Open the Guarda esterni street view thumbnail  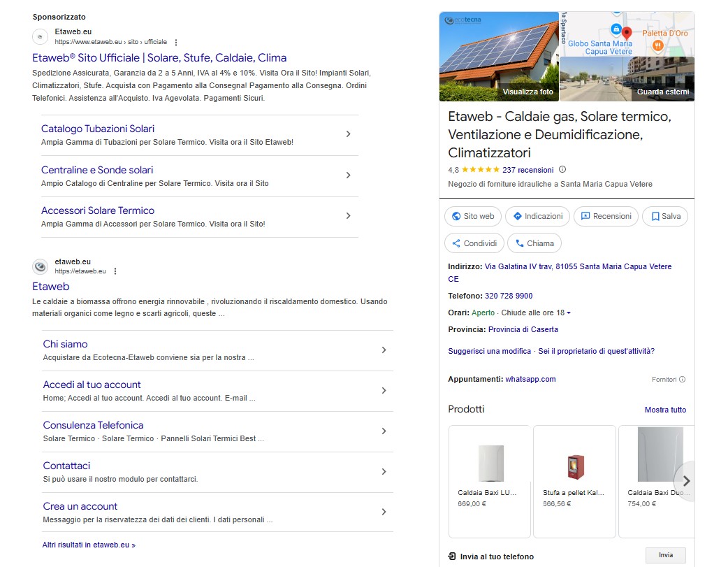[x=627, y=79]
